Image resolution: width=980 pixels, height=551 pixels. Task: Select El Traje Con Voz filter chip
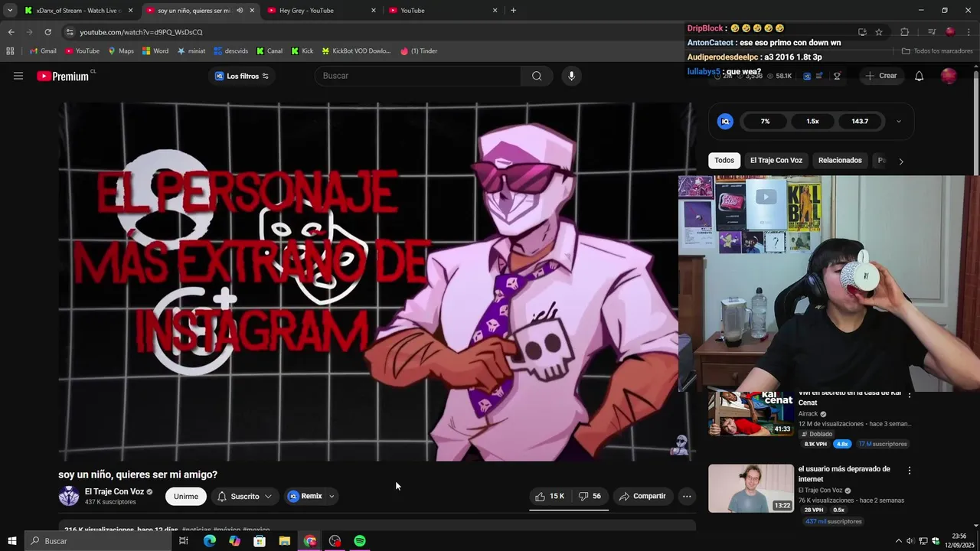pyautogui.click(x=776, y=161)
